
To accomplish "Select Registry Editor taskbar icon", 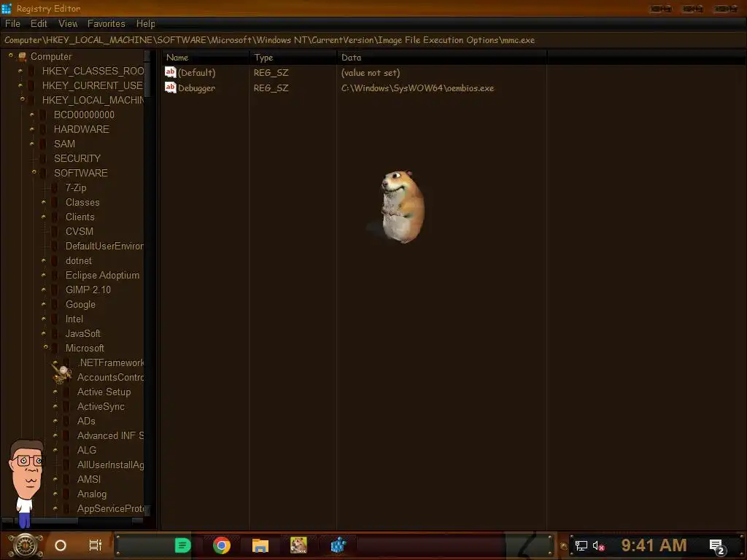I will [338, 545].
